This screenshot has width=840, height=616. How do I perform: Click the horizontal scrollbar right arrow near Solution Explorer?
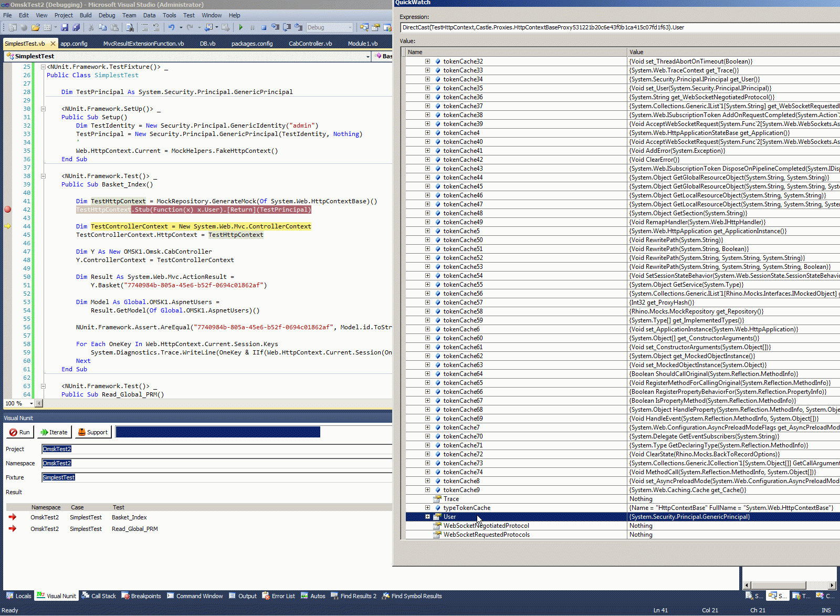click(832, 585)
